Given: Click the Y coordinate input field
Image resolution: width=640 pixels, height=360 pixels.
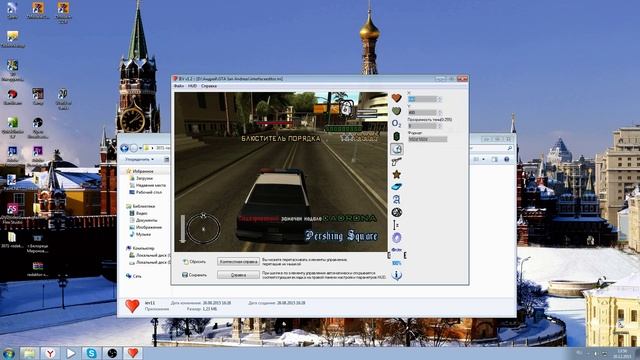Looking at the screenshot, I should (x=422, y=113).
